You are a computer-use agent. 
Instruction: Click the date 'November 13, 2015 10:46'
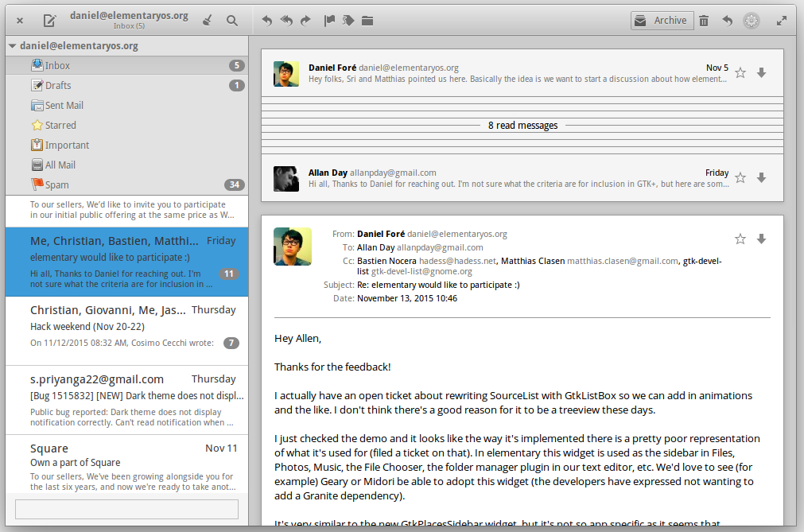[x=407, y=298]
